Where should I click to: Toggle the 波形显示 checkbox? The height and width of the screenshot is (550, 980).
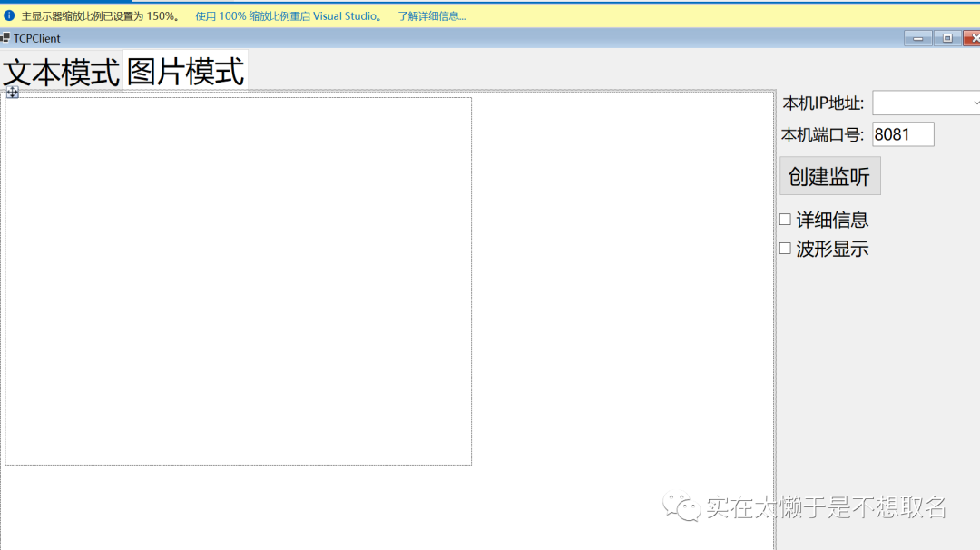[x=786, y=249]
